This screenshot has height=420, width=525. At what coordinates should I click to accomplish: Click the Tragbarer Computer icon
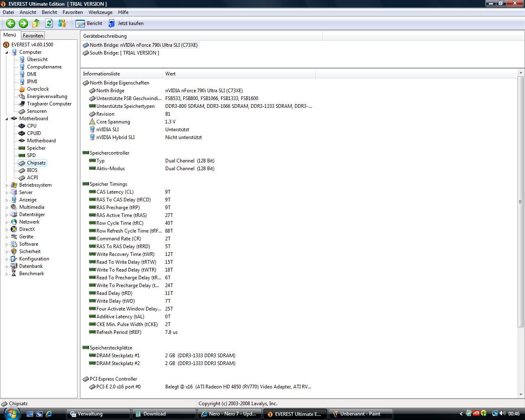pyautogui.click(x=22, y=104)
